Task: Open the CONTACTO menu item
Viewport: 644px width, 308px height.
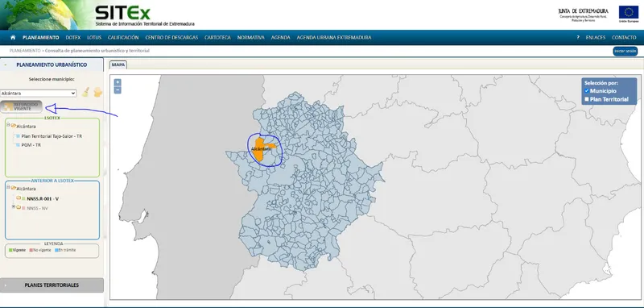Action: (624, 37)
